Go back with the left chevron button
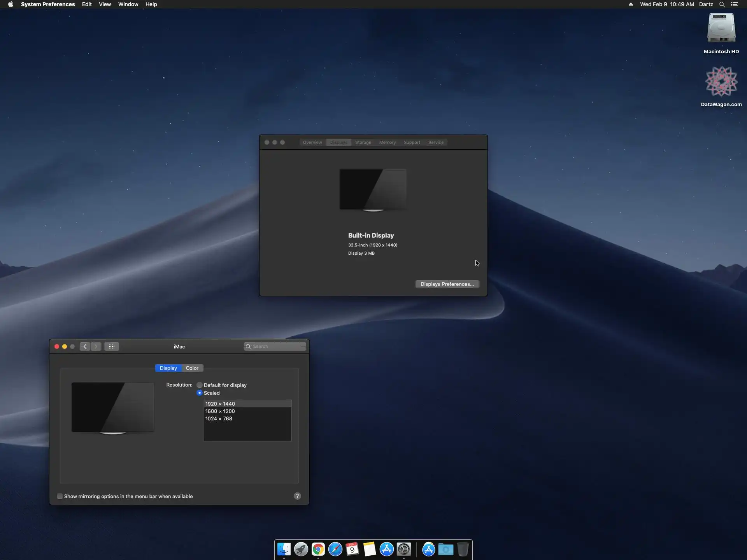 [85, 346]
